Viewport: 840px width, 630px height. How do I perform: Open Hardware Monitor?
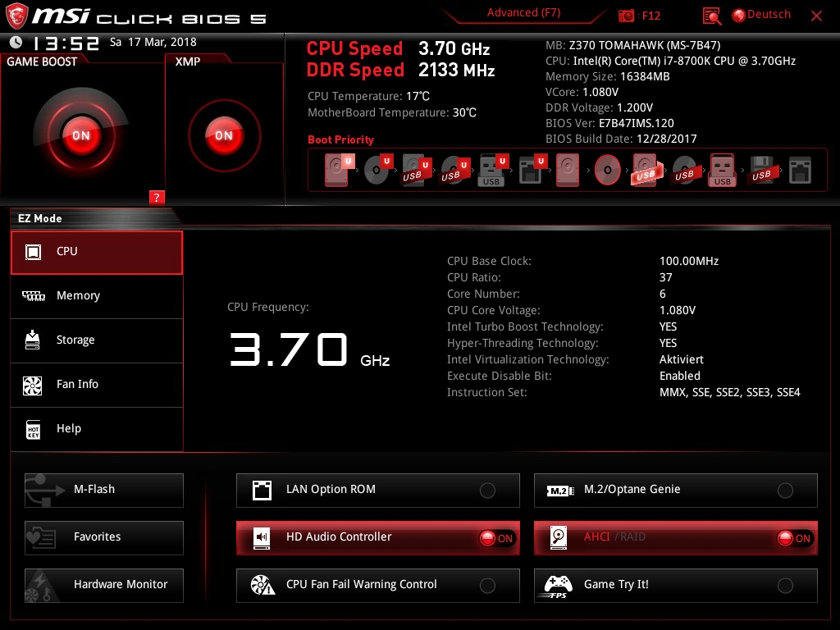[104, 586]
